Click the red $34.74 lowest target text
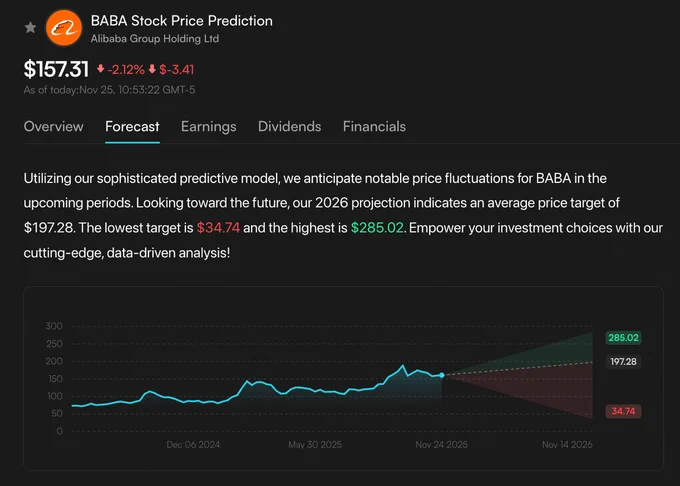The image size is (680, 486). [x=218, y=228]
